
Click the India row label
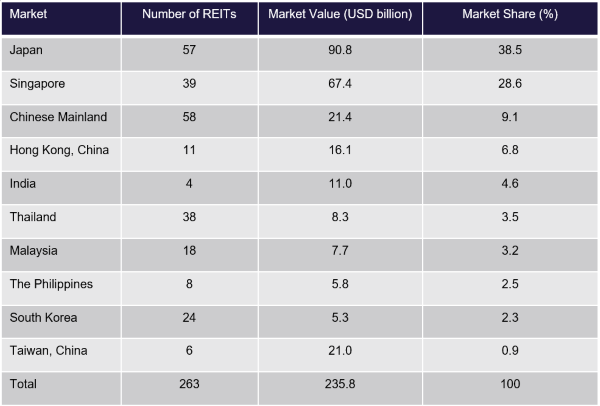(19, 184)
